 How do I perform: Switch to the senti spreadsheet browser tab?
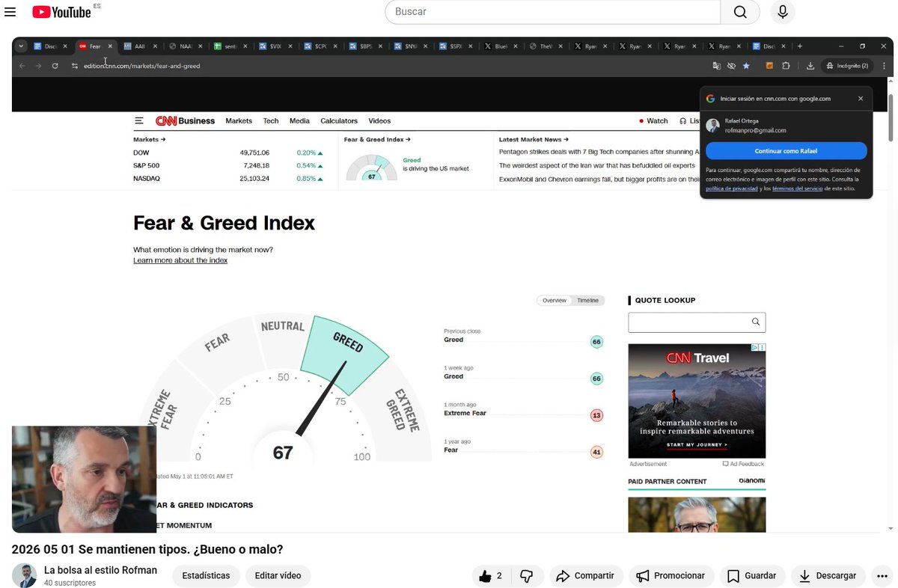(230, 46)
